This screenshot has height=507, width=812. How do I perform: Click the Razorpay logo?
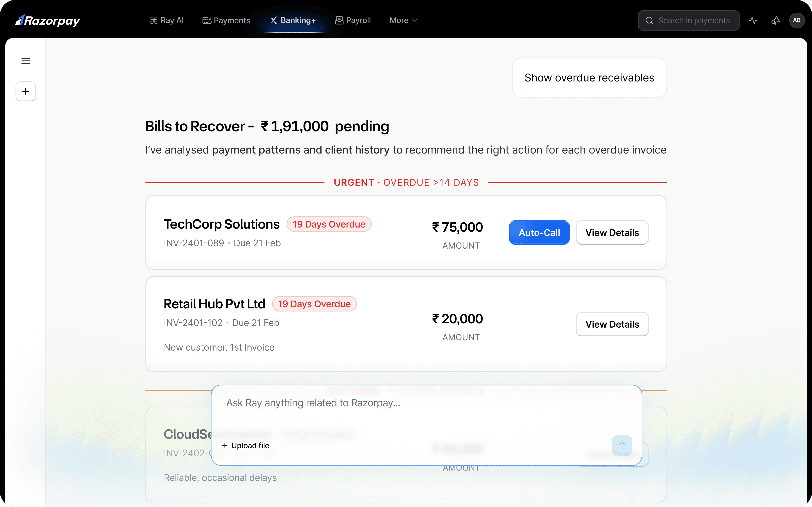[48, 21]
